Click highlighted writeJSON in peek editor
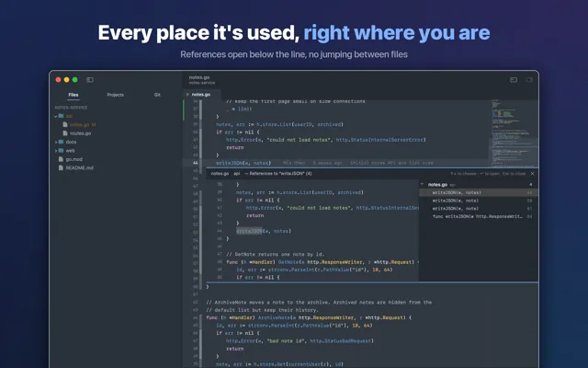The width and height of the screenshot is (588, 368). pyautogui.click(x=249, y=231)
